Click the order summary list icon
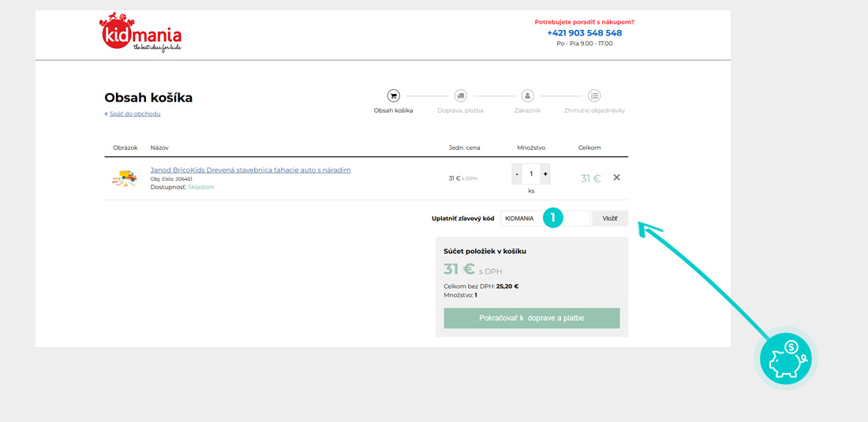Screen dimensions: 868x422 point(594,95)
